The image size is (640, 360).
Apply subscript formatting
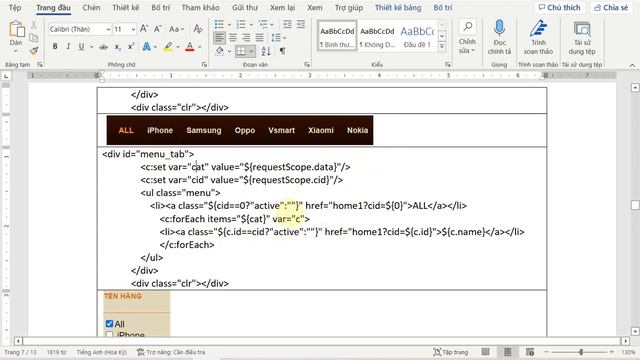click(x=117, y=47)
